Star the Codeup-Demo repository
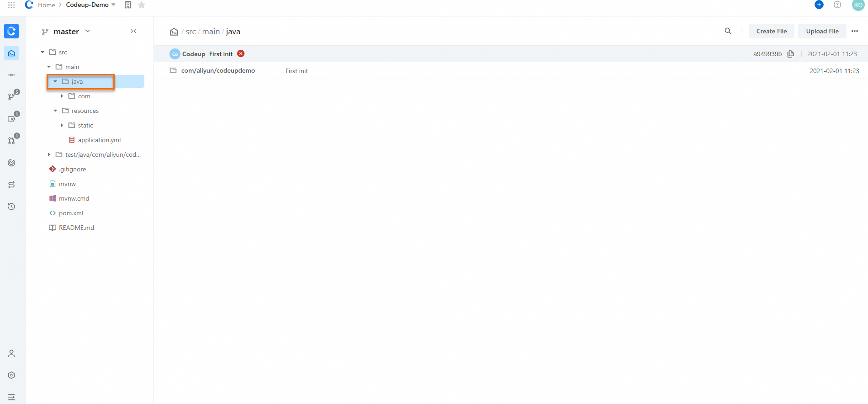 [x=142, y=5]
